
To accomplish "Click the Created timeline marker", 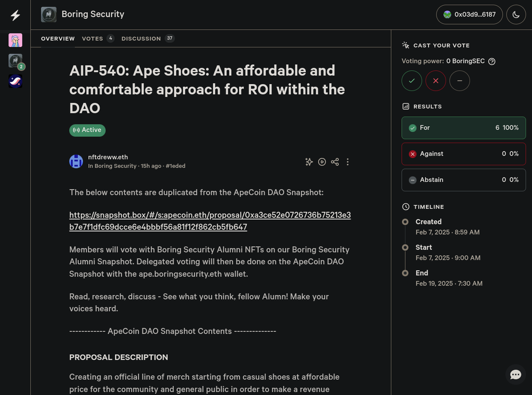I will coord(405,222).
